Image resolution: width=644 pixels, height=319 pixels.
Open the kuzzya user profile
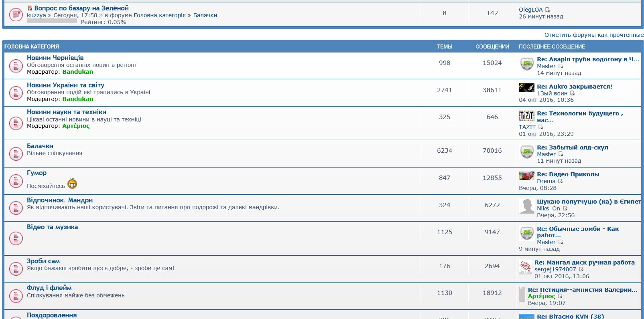(37, 15)
